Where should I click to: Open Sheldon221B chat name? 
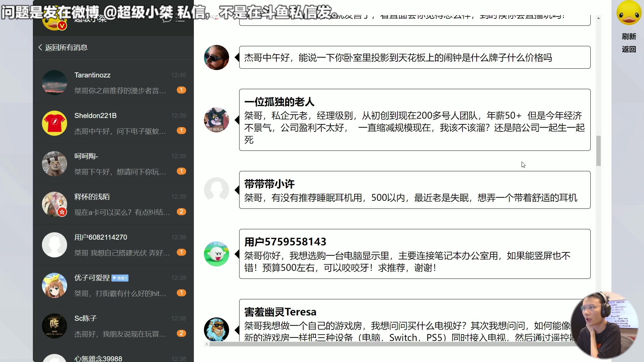[x=95, y=116]
